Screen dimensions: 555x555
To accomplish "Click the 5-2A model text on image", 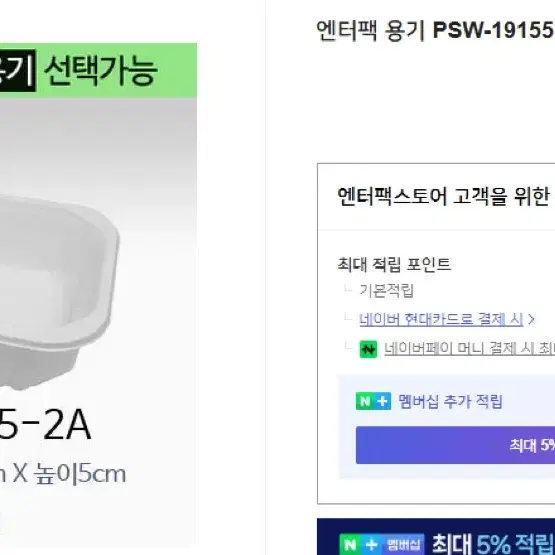I will click(x=45, y=424).
